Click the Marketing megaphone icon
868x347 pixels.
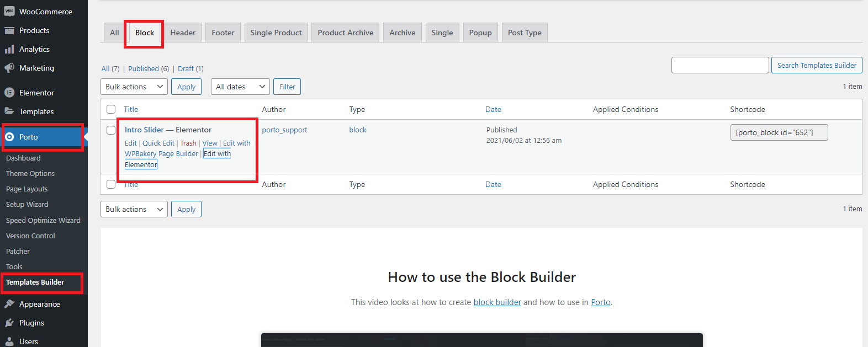(9, 68)
